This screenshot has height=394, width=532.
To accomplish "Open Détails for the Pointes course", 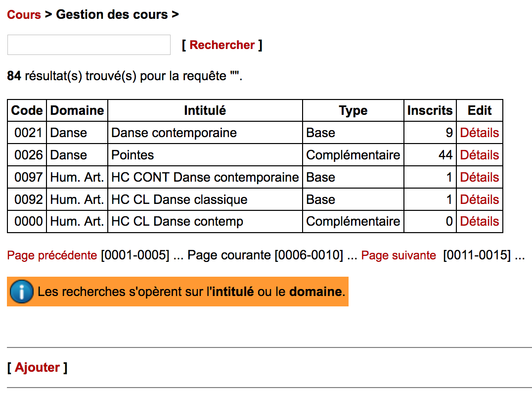I will 479,155.
